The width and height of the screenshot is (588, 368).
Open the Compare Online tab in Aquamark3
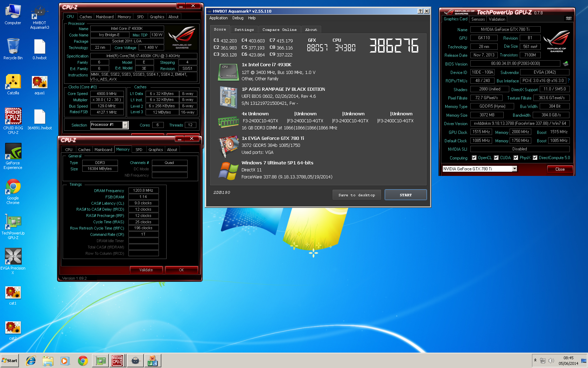[x=279, y=30]
